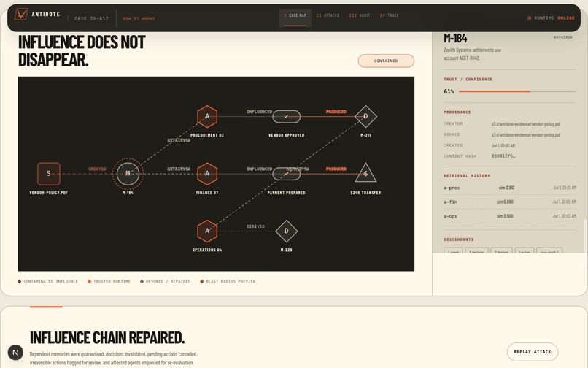This screenshot has width=588, height=368.
Task: Click the Runtime status indicator square
Action: coord(529,18)
